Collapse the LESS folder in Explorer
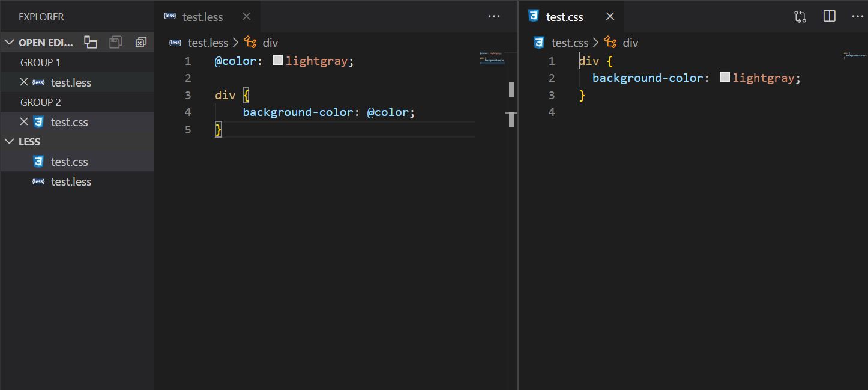 (9, 141)
